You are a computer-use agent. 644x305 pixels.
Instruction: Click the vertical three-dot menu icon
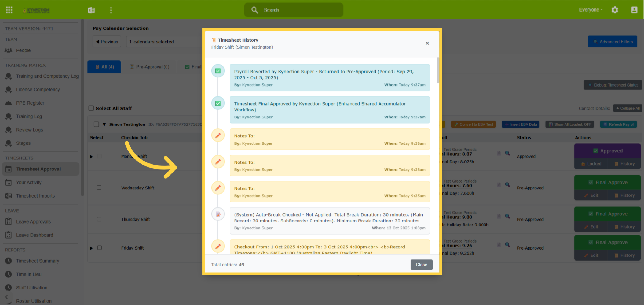click(x=111, y=10)
